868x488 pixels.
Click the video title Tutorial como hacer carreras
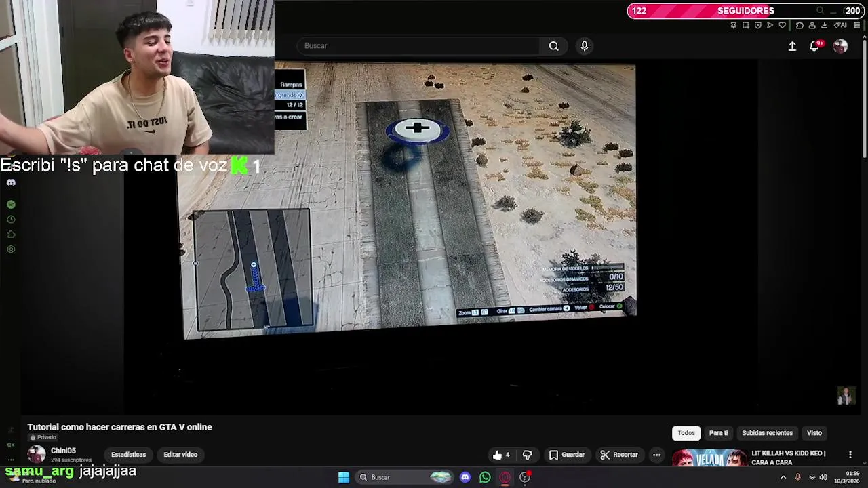pyautogui.click(x=119, y=427)
